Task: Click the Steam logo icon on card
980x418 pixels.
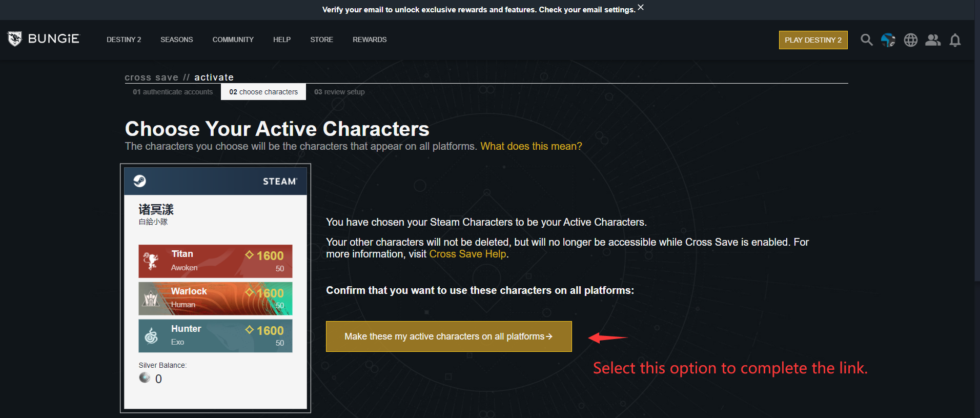Action: coord(139,181)
